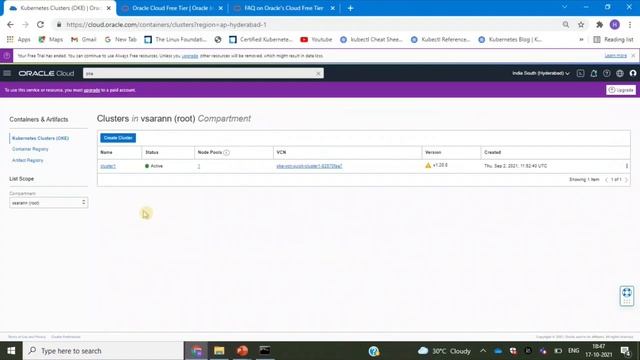Click the version warning triangle icon
Screen dimensions: 640x360
coord(428,165)
